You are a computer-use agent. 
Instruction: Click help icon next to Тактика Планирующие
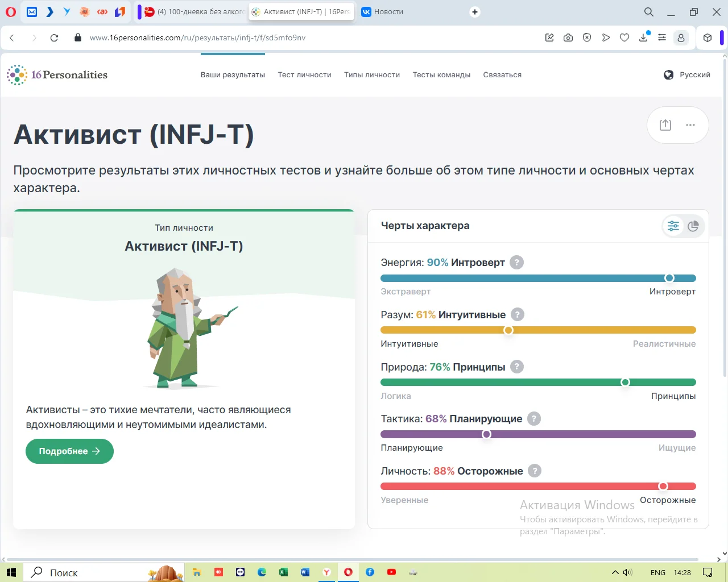[x=533, y=419]
